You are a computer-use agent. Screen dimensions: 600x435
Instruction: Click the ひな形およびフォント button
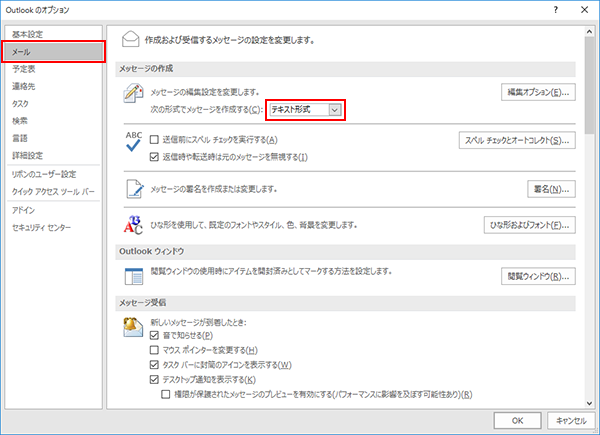(x=529, y=224)
